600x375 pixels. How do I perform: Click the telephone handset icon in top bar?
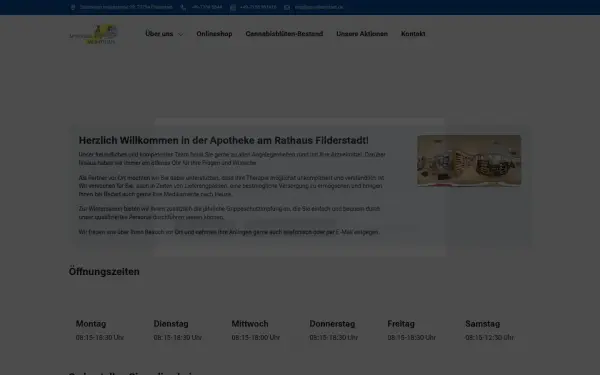[183, 7]
